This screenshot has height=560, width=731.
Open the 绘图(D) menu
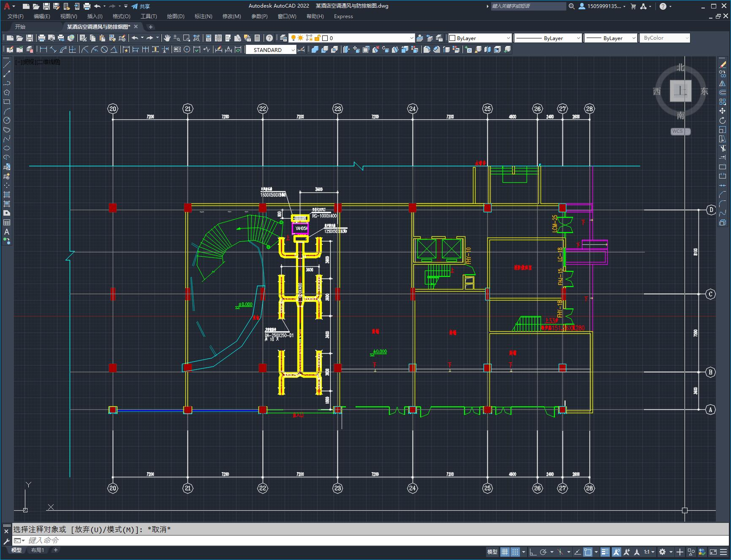(x=176, y=16)
